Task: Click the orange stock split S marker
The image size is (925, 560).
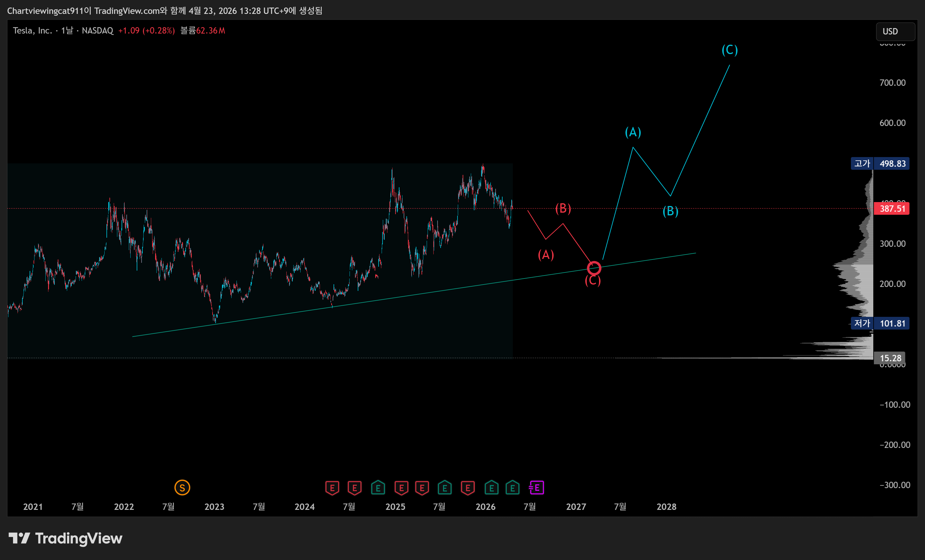Action: point(182,488)
